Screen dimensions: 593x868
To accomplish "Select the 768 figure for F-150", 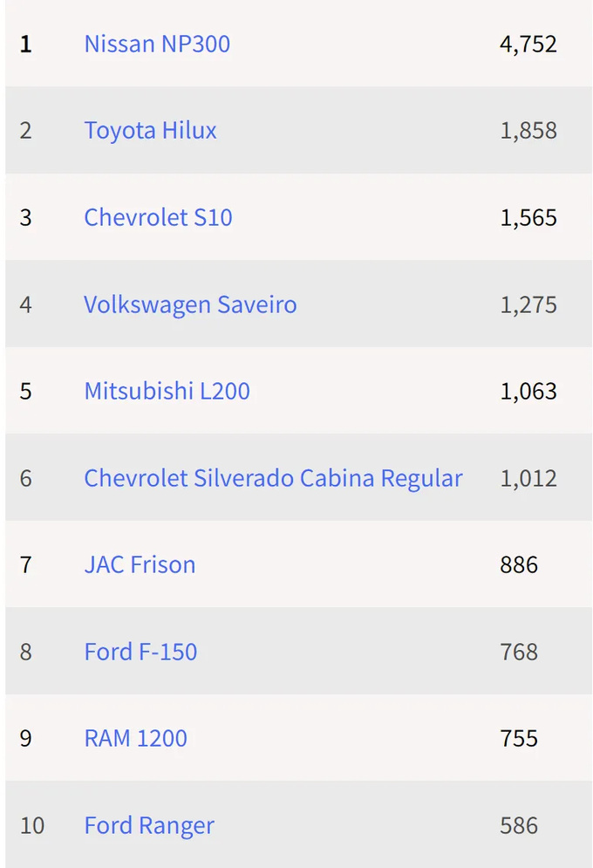I will point(519,652).
